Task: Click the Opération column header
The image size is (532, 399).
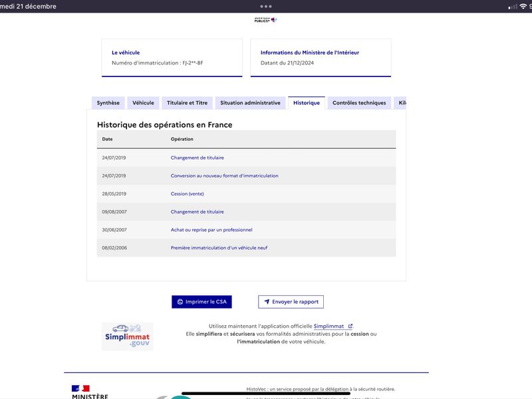Action: (182, 139)
